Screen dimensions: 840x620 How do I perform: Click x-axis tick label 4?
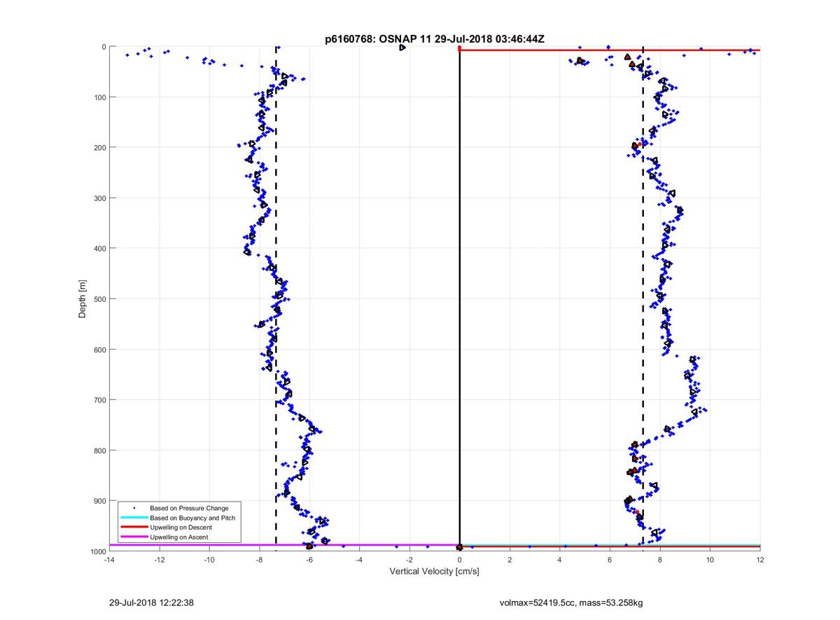pyautogui.click(x=559, y=560)
